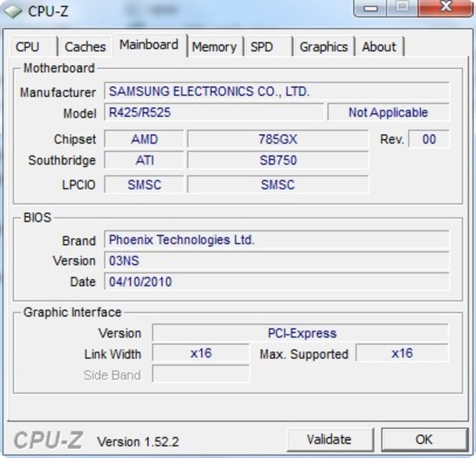Viewport: 476px width, 458px height.
Task: Click the OK button
Action: [424, 440]
